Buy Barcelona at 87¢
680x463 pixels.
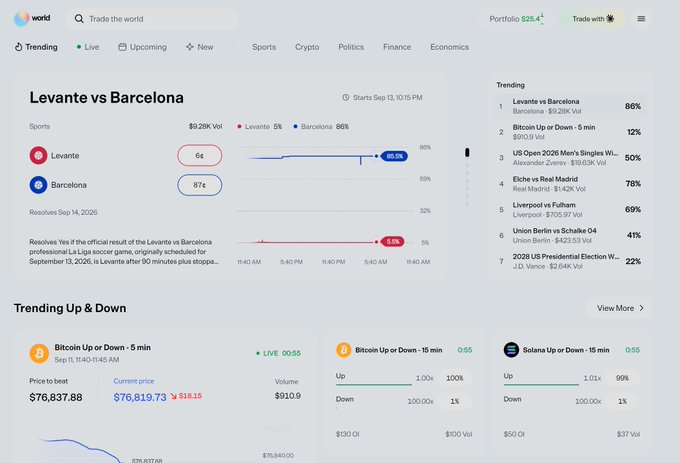click(199, 185)
